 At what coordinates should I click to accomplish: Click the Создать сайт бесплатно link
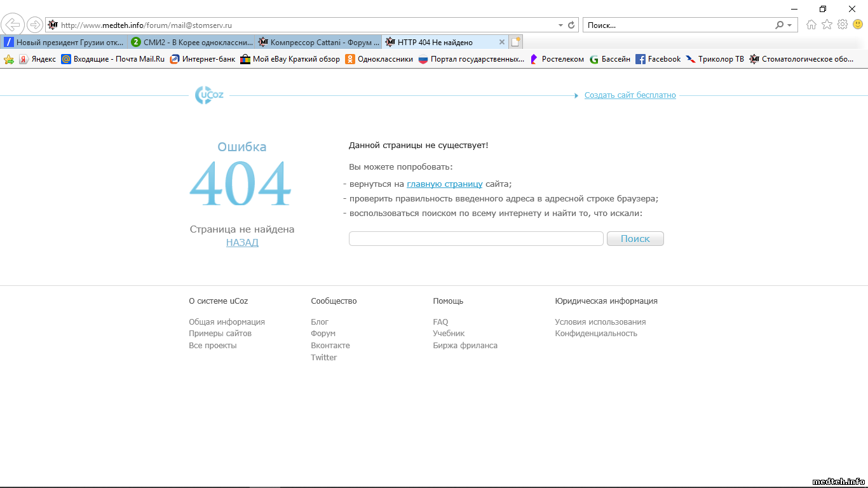(x=630, y=95)
